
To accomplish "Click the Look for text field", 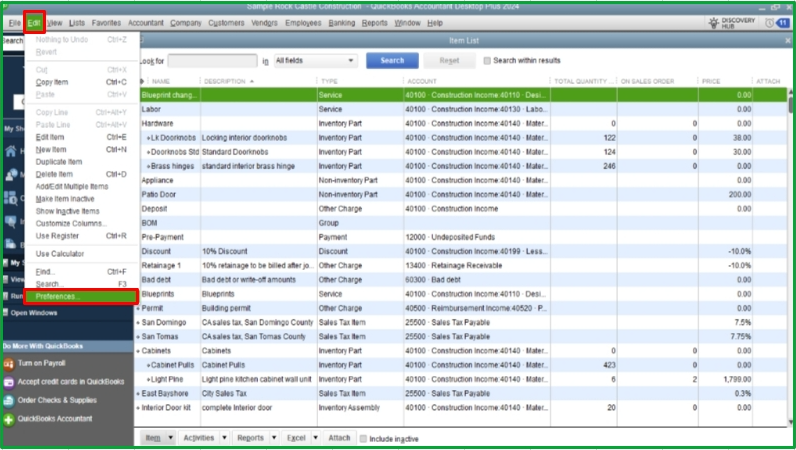I will coord(213,61).
